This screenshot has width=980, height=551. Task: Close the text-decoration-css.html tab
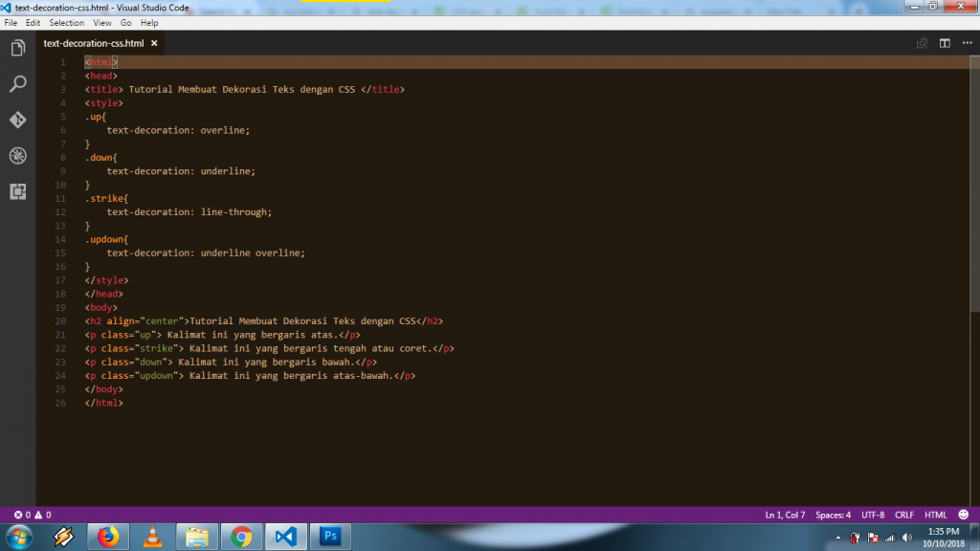click(x=154, y=43)
